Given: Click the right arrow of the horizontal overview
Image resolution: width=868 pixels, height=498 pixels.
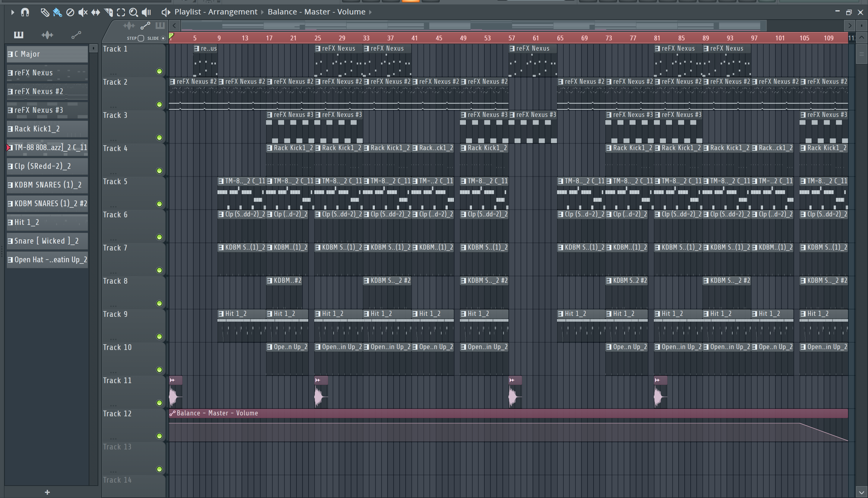Looking at the screenshot, I should [x=850, y=26].
